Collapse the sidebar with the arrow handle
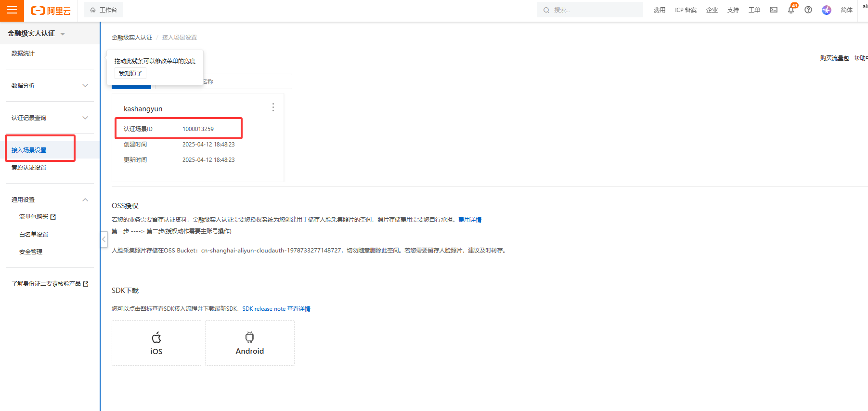The width and height of the screenshot is (868, 411). tap(104, 239)
